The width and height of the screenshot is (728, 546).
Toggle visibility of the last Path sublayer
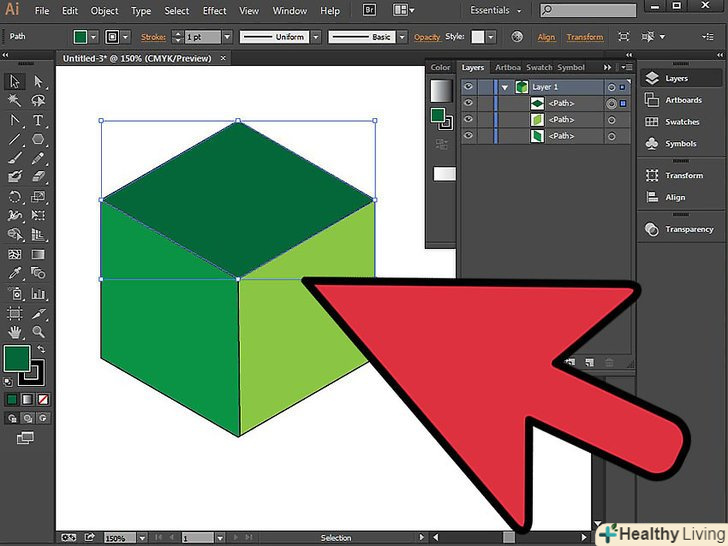[468, 135]
